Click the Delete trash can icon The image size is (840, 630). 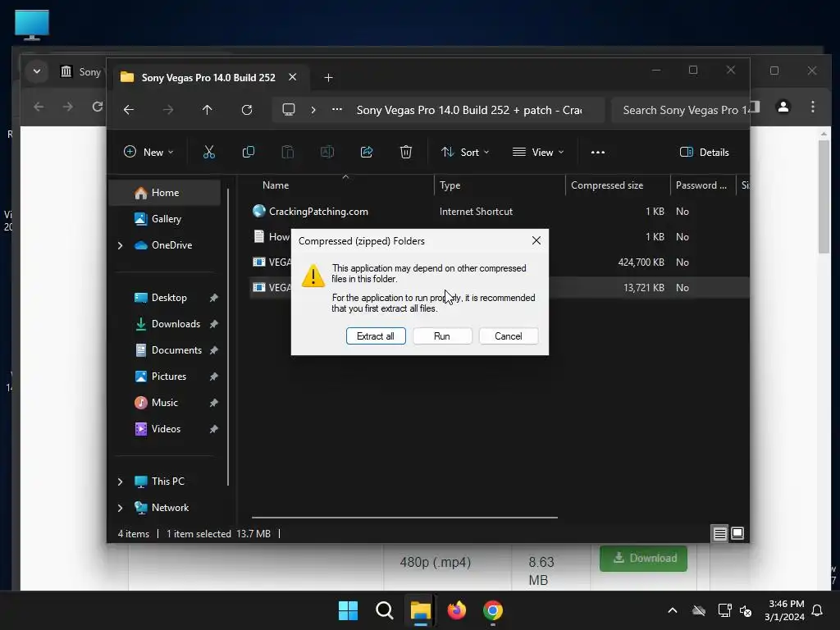tap(406, 152)
